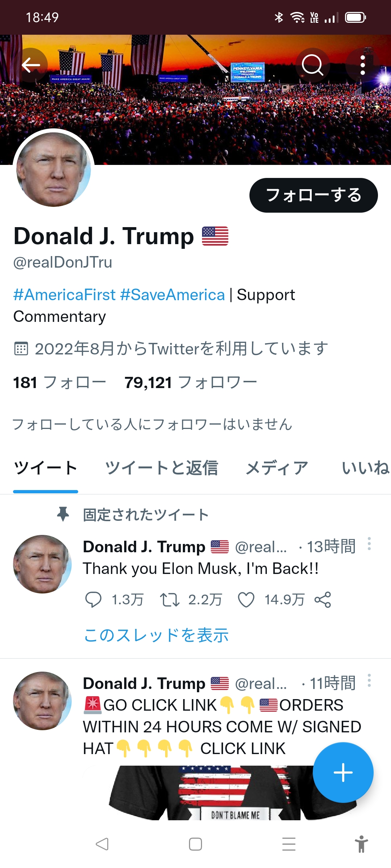Open the #SaveAmerica hashtag link
391x868 pixels.
pyautogui.click(x=172, y=295)
